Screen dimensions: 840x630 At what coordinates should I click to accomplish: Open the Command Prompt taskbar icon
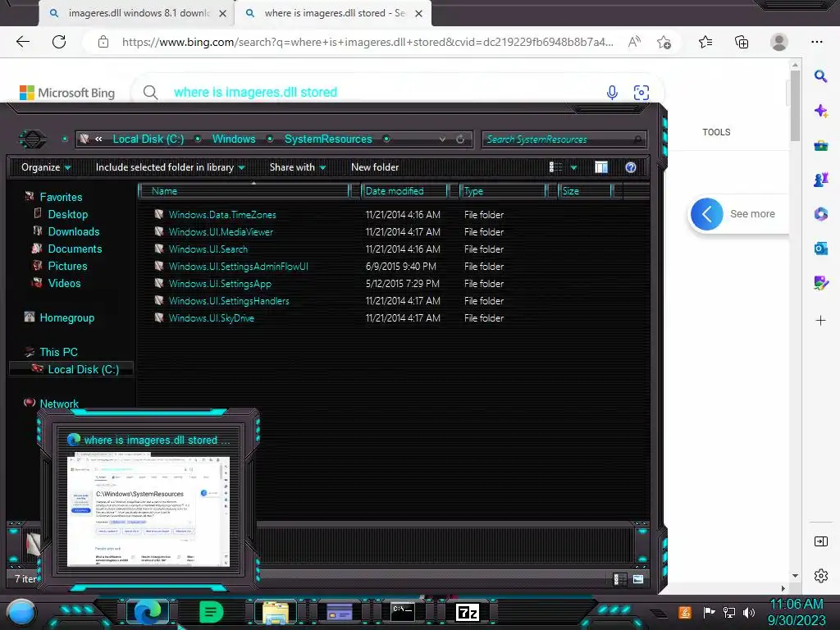click(402, 611)
